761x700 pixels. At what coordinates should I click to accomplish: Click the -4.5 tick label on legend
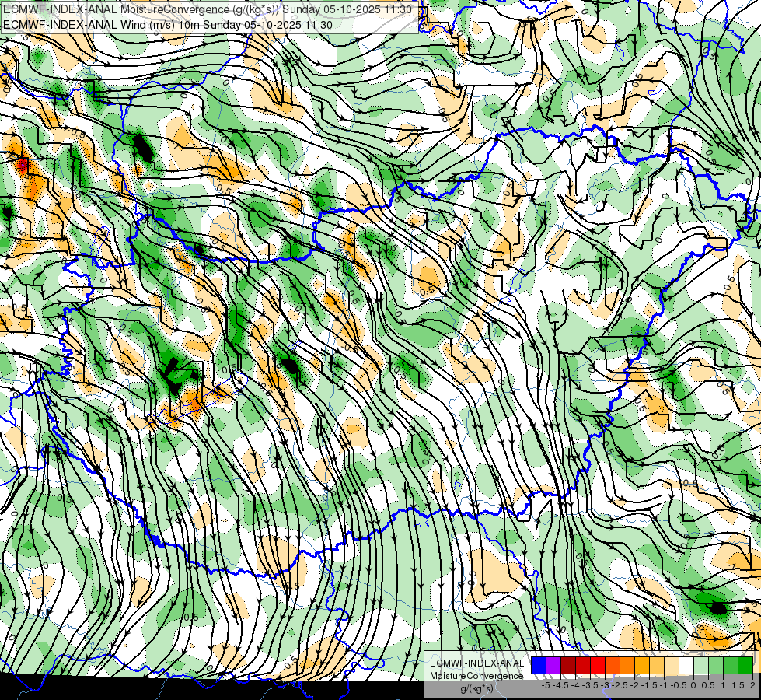[560, 685]
